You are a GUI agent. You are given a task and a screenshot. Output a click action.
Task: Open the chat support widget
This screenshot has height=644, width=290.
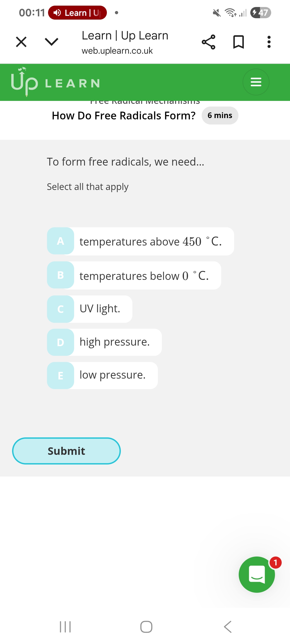click(257, 574)
